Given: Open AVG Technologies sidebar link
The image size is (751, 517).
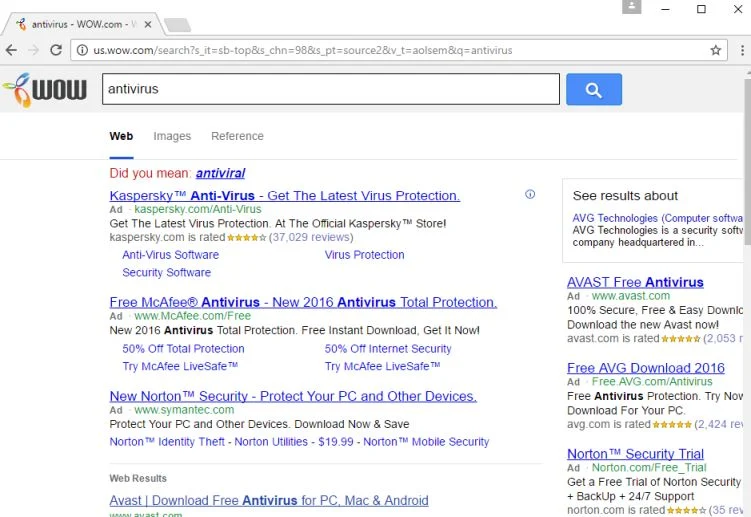Looking at the screenshot, I should tap(657, 218).
